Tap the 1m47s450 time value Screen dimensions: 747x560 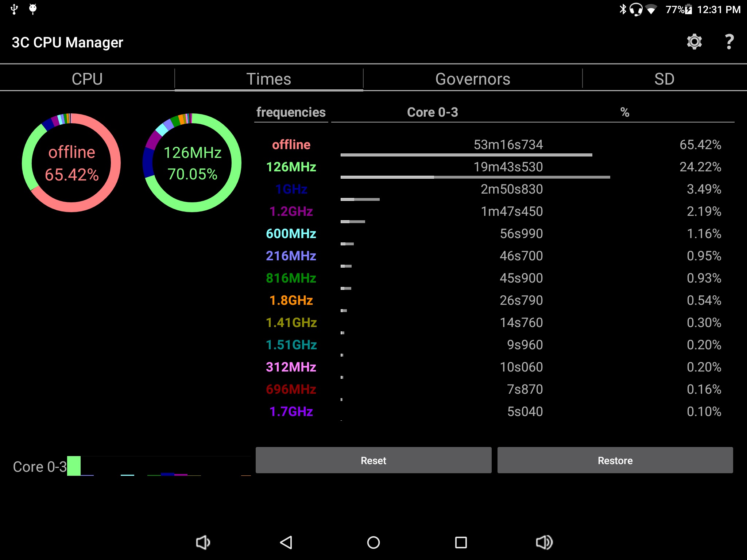[x=512, y=211]
